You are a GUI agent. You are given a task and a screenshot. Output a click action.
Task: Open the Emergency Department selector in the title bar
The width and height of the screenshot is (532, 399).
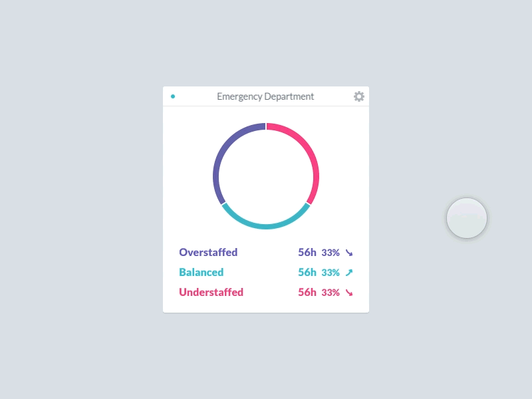(265, 96)
